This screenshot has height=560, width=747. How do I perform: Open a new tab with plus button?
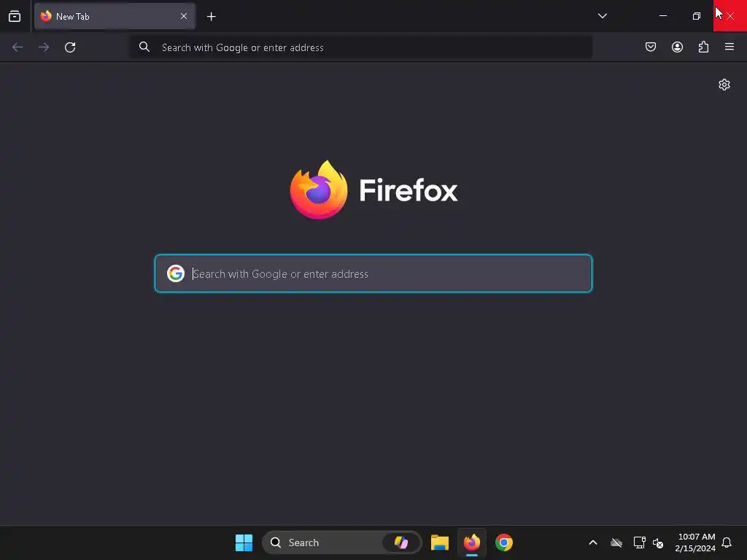[211, 17]
